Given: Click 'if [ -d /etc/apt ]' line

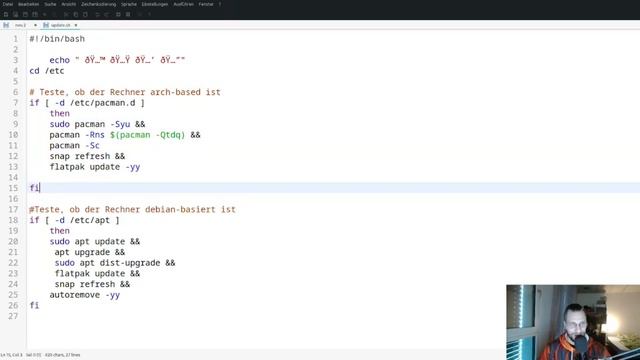Looking at the screenshot, I should click(74, 220).
